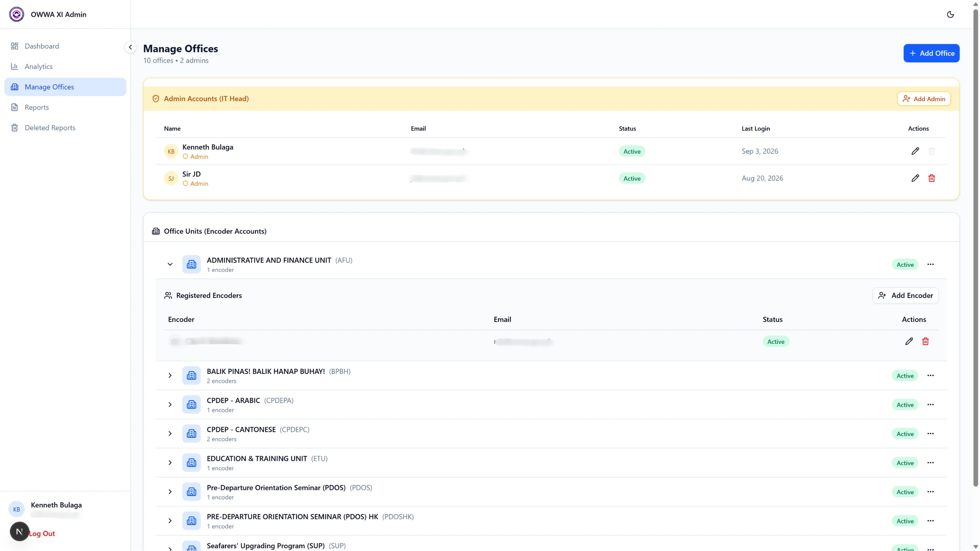Click the page vertical scrollbar
This screenshot has width=980, height=551.
pos(976,247)
